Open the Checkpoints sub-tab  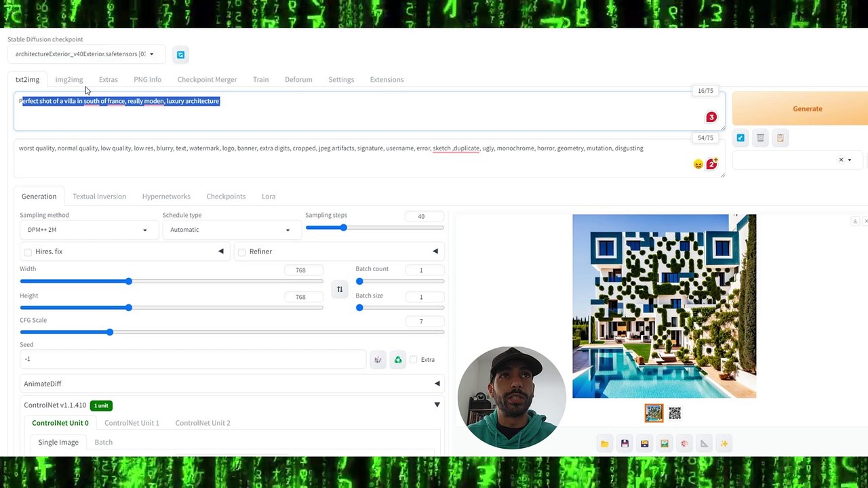[x=226, y=197]
